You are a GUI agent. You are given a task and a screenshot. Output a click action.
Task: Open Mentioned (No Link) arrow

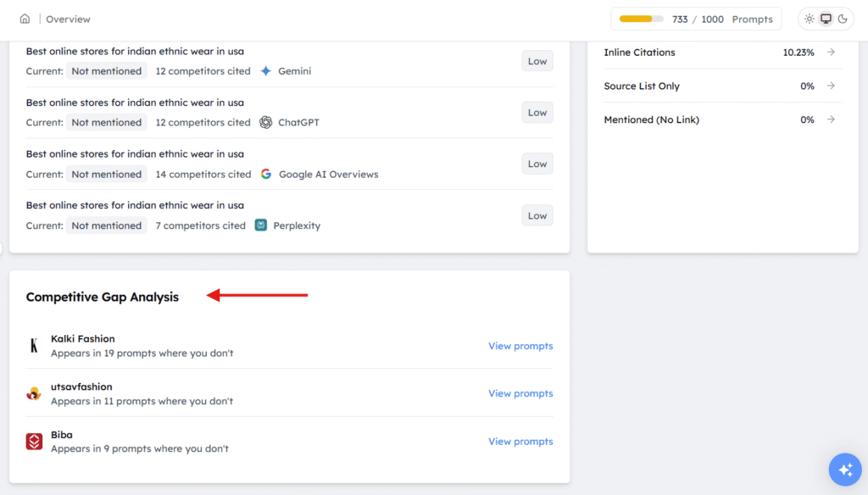[831, 120]
